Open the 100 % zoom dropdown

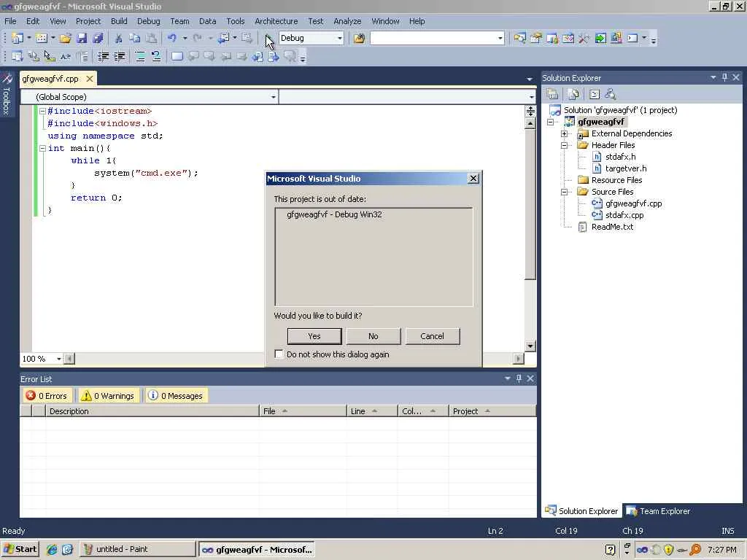[x=58, y=359]
